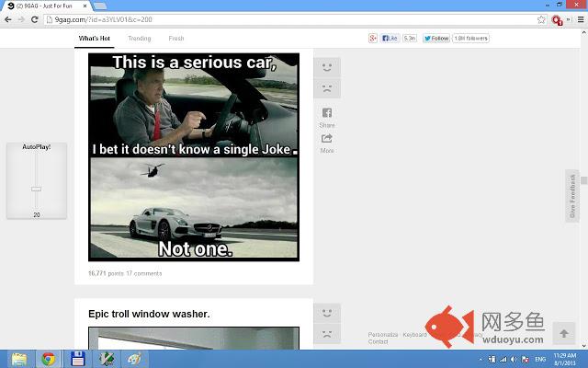
Task: Switch to the What's Hot tab
Action: (94, 39)
